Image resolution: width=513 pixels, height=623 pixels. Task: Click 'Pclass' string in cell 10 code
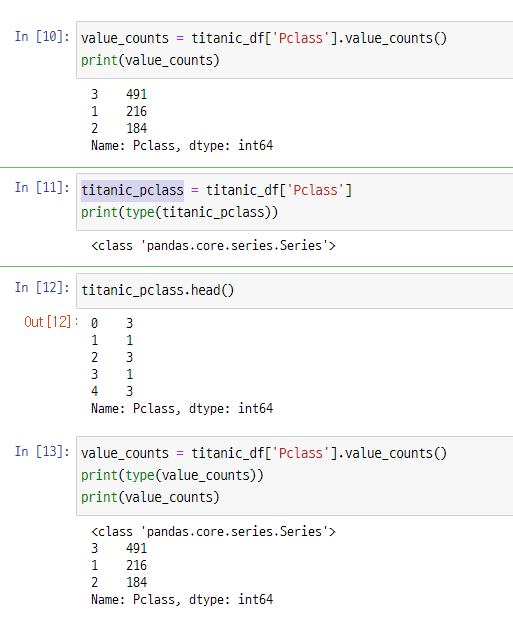click(301, 39)
